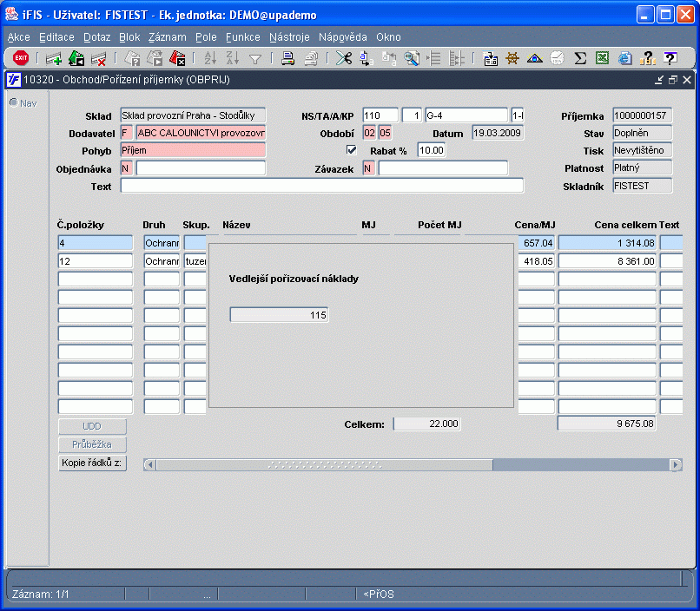Click the printer icon
This screenshot has height=611, width=700.
tap(288, 58)
